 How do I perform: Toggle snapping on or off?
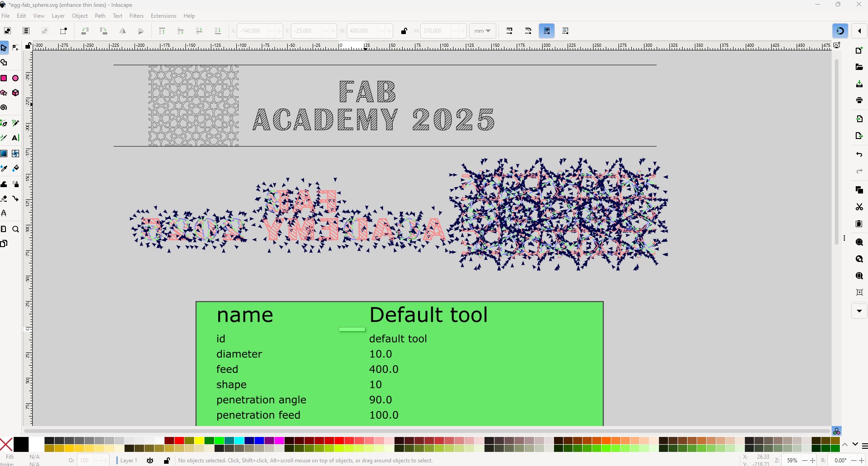coord(840,31)
